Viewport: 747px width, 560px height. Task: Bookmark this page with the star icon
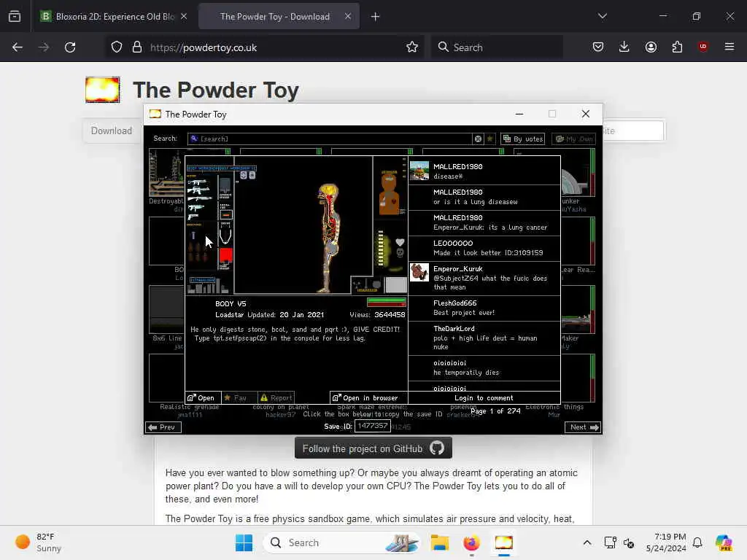412,47
